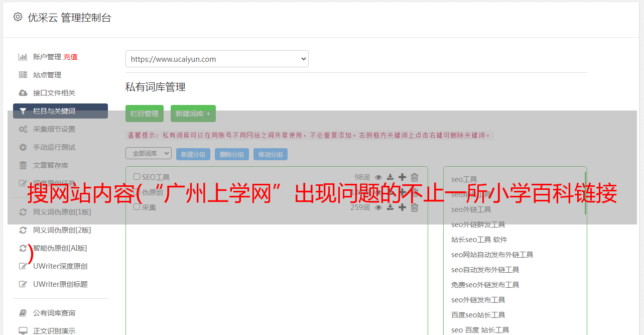The width and height of the screenshot is (644, 335).
Task: Click the monitor icon for 正文识别演示
Action: tap(23, 331)
